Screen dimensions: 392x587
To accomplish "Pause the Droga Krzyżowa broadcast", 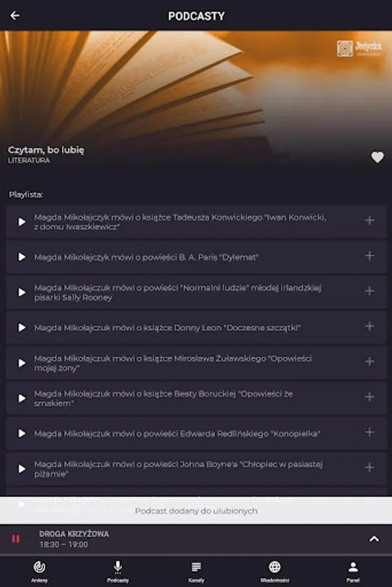I will coord(16,539).
